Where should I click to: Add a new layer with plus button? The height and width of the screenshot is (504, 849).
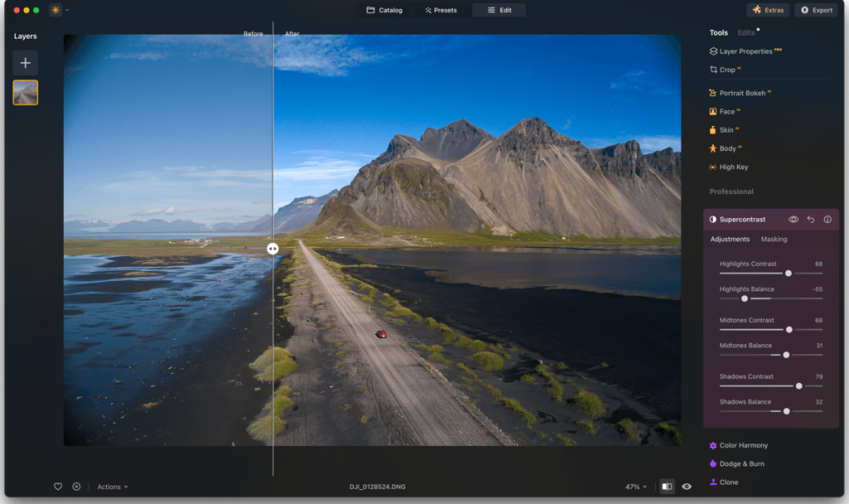point(26,63)
